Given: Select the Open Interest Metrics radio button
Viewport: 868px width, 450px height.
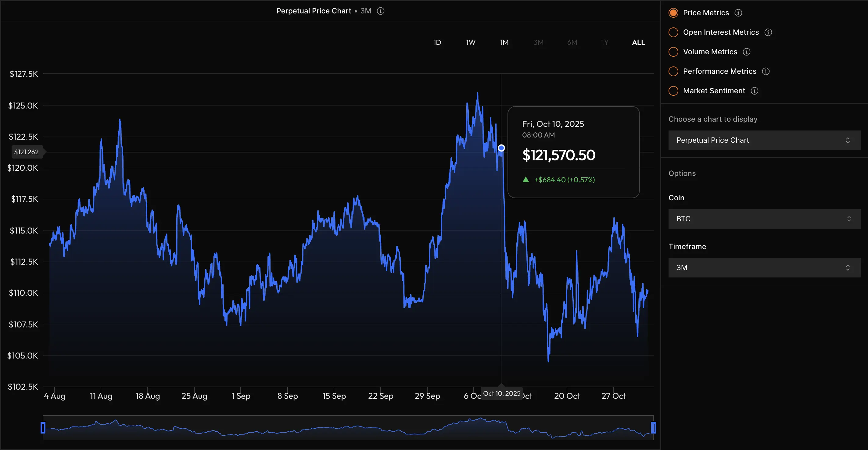Looking at the screenshot, I should [x=673, y=32].
